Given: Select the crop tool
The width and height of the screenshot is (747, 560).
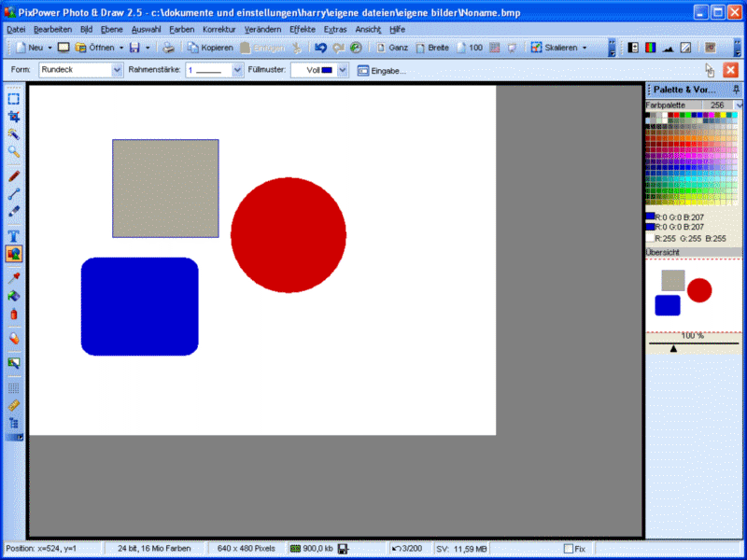Looking at the screenshot, I should click(14, 117).
